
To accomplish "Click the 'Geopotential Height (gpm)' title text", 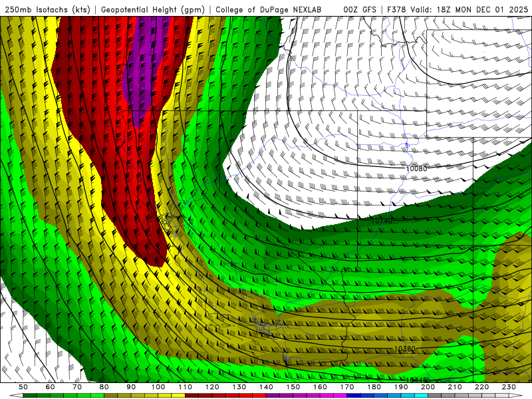I will click(x=153, y=10).
